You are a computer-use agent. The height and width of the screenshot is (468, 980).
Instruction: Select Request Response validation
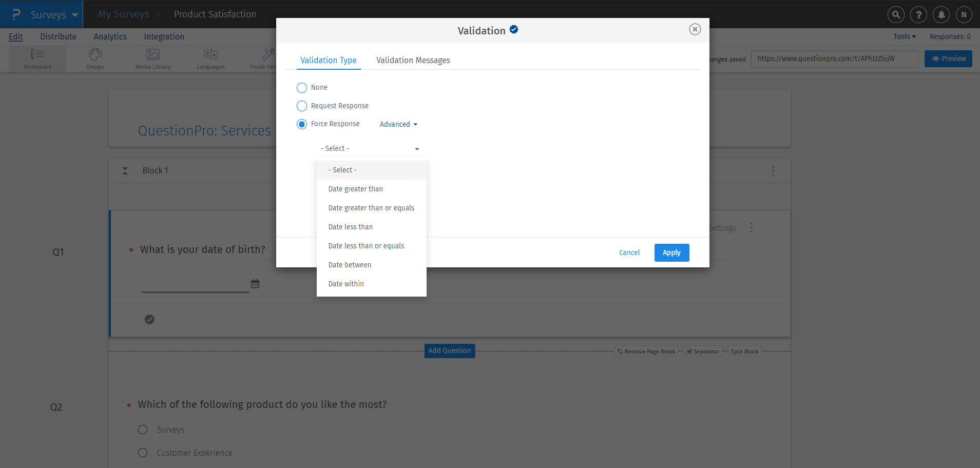click(301, 106)
